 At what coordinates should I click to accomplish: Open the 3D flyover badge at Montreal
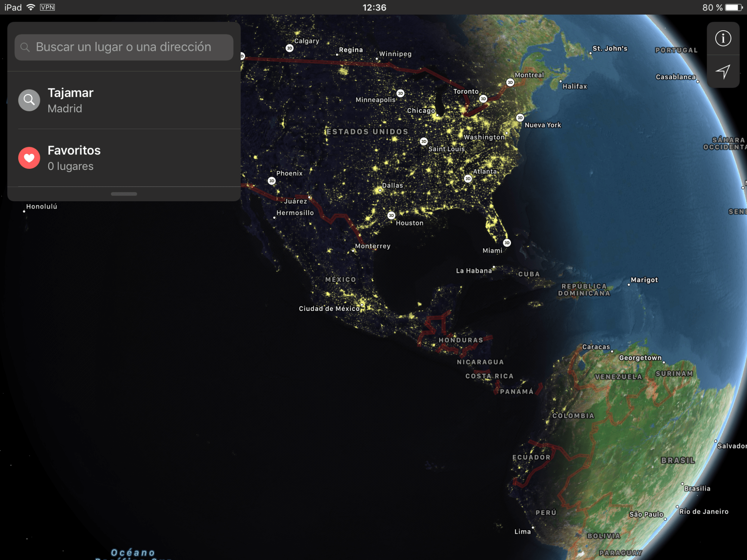point(510,83)
